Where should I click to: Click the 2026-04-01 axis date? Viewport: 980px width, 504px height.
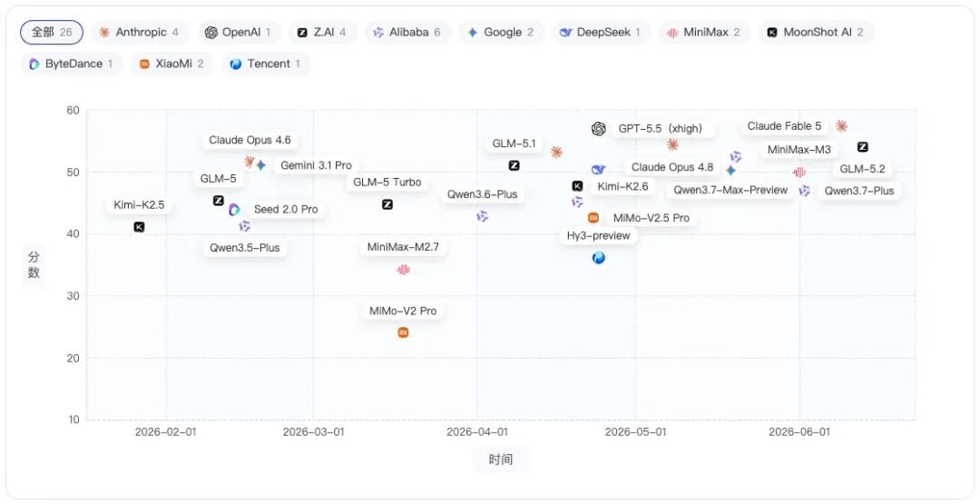pyautogui.click(x=477, y=431)
